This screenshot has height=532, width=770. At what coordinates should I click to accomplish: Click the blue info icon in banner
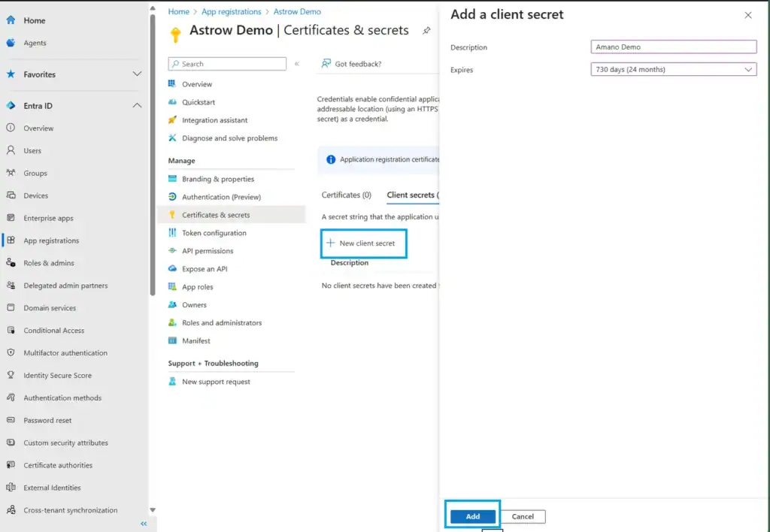pos(331,159)
